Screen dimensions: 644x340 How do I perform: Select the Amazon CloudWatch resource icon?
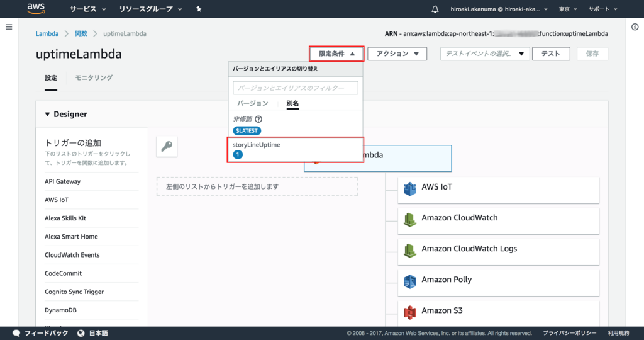click(410, 220)
